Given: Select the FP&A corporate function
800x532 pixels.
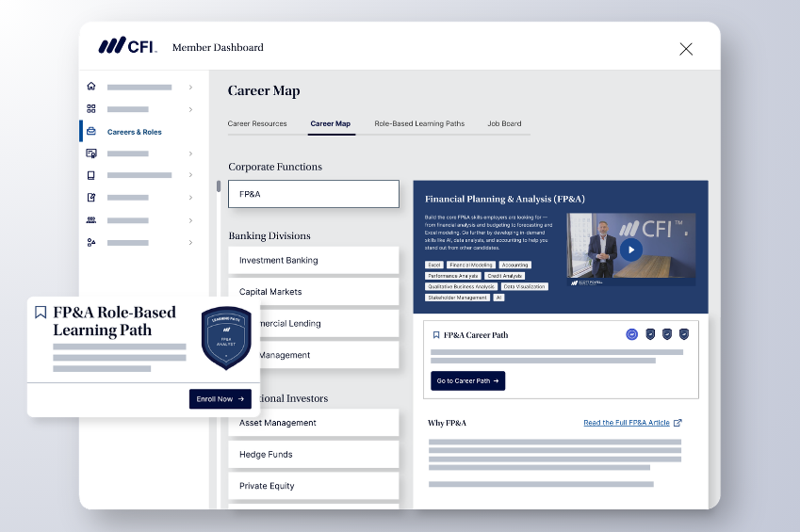Looking at the screenshot, I should [314, 194].
